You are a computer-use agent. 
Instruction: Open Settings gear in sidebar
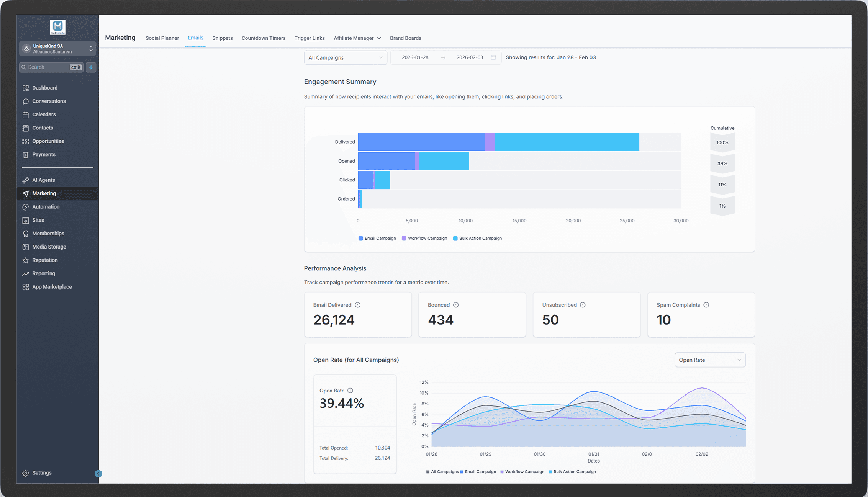26,473
